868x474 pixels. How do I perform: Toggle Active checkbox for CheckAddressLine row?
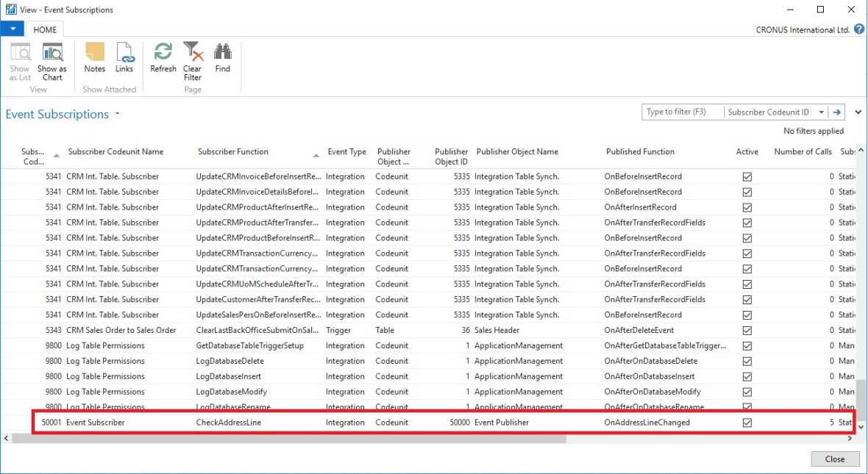pyautogui.click(x=747, y=423)
